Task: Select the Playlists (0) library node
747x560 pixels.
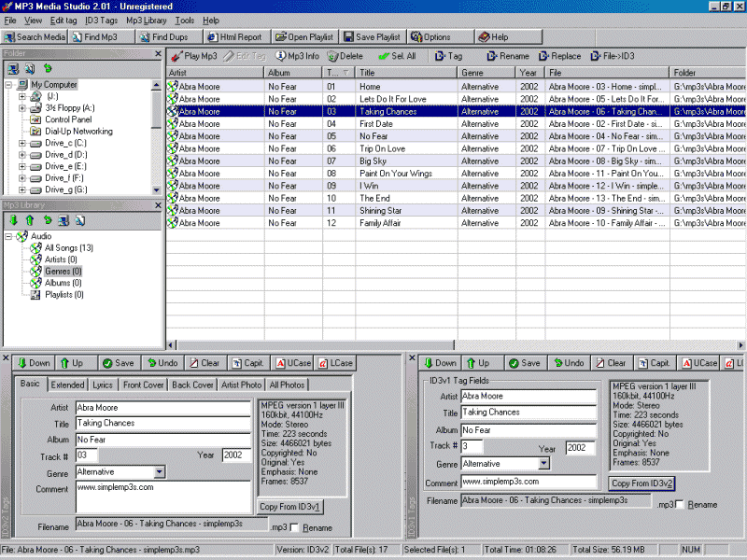Action: 64,295
